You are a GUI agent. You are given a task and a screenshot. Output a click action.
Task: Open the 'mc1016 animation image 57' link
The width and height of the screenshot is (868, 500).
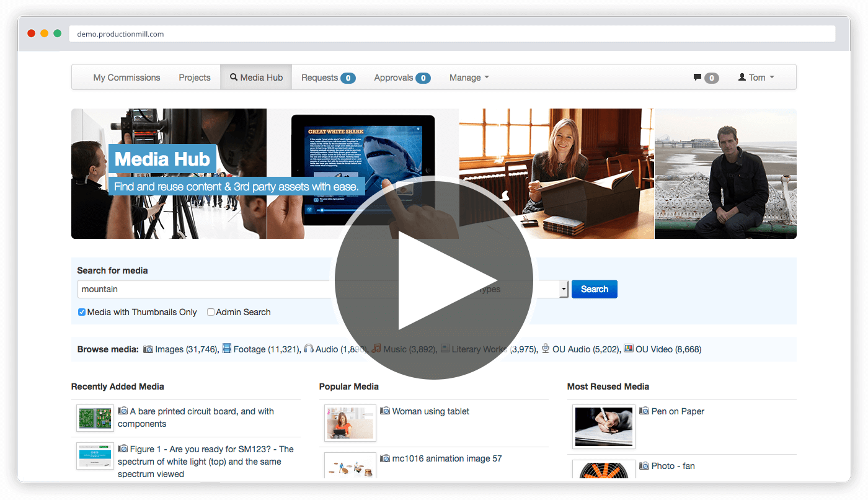tap(447, 458)
